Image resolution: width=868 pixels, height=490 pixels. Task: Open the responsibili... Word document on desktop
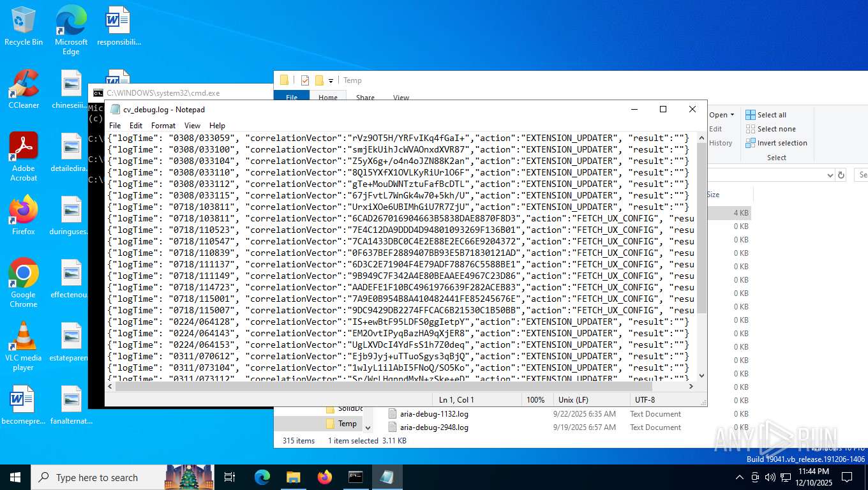118,26
